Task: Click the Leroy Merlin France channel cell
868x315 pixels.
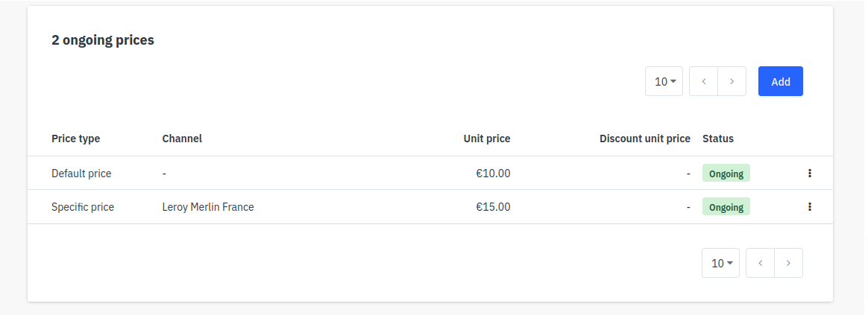Action: coord(208,207)
